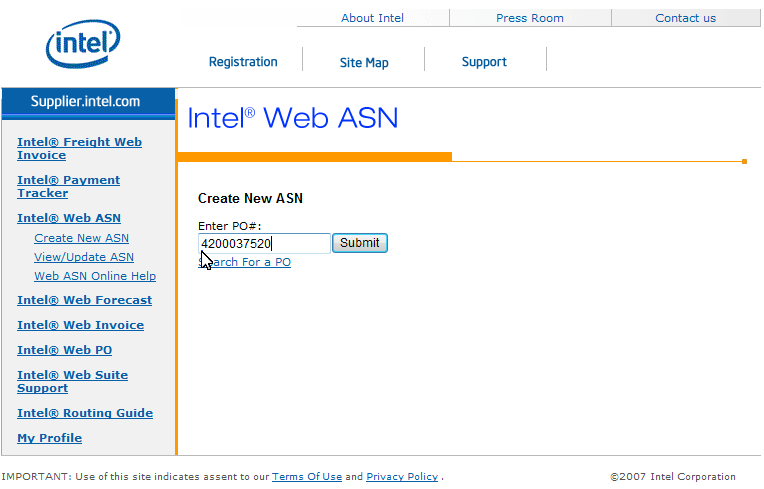Go to My Profile
764x489 pixels.
pos(49,438)
